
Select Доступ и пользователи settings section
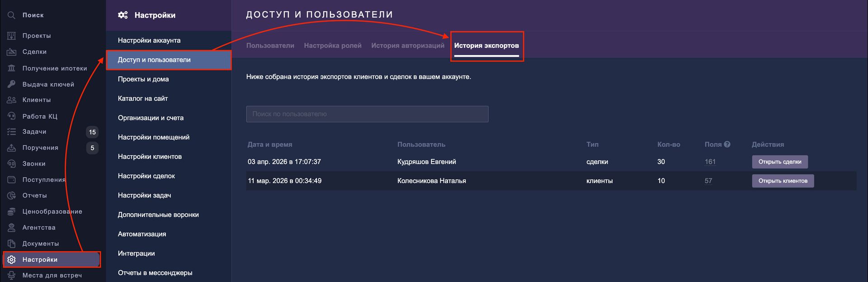(x=169, y=60)
